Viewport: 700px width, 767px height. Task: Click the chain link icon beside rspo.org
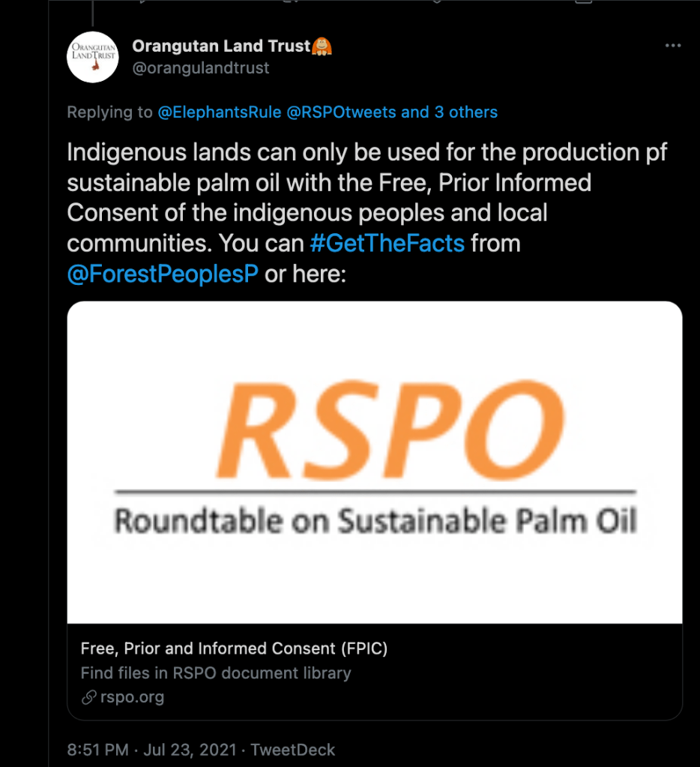click(x=88, y=697)
